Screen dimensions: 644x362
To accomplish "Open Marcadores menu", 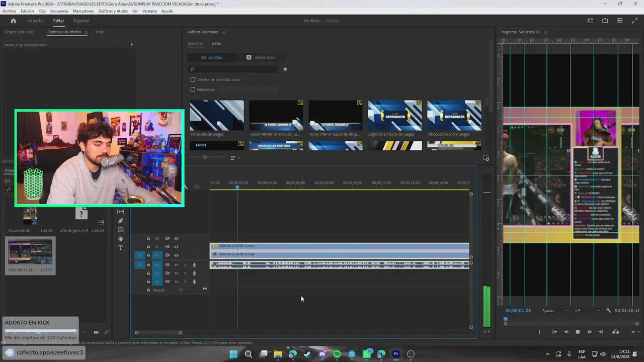I will coord(83,11).
